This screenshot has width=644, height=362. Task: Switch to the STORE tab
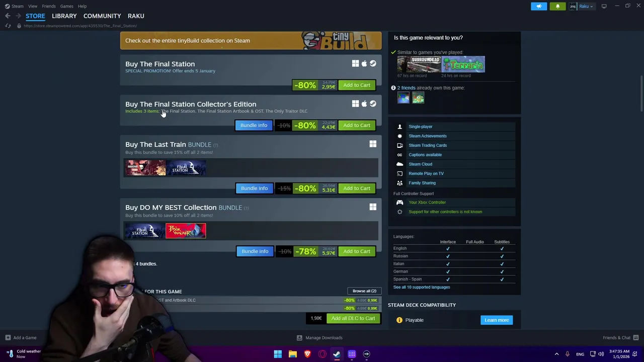point(35,16)
